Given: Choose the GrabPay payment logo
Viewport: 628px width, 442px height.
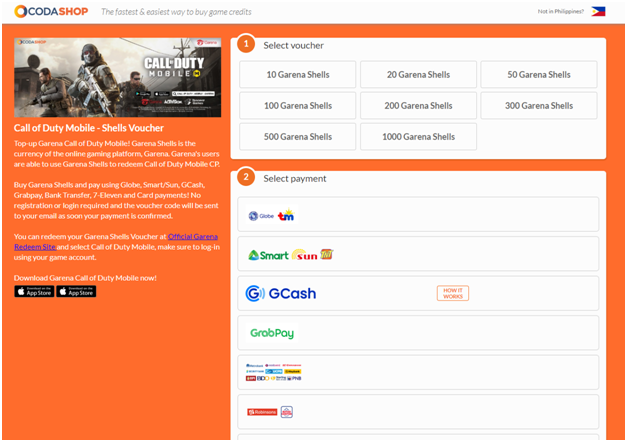Looking at the screenshot, I should pos(272,333).
